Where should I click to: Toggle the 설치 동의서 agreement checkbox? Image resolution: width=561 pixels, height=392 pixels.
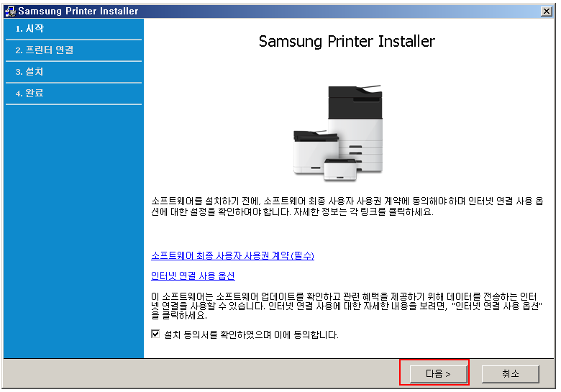coord(155,334)
